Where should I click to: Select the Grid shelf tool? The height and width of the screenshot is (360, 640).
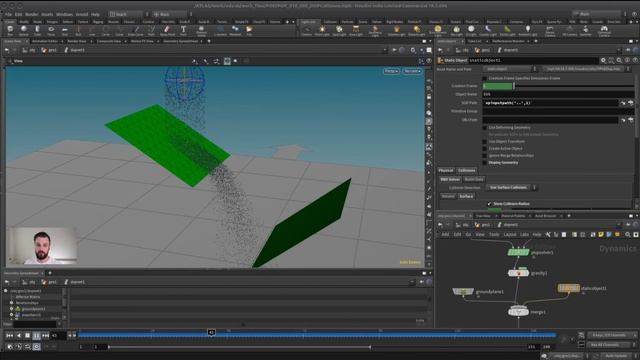[64, 30]
